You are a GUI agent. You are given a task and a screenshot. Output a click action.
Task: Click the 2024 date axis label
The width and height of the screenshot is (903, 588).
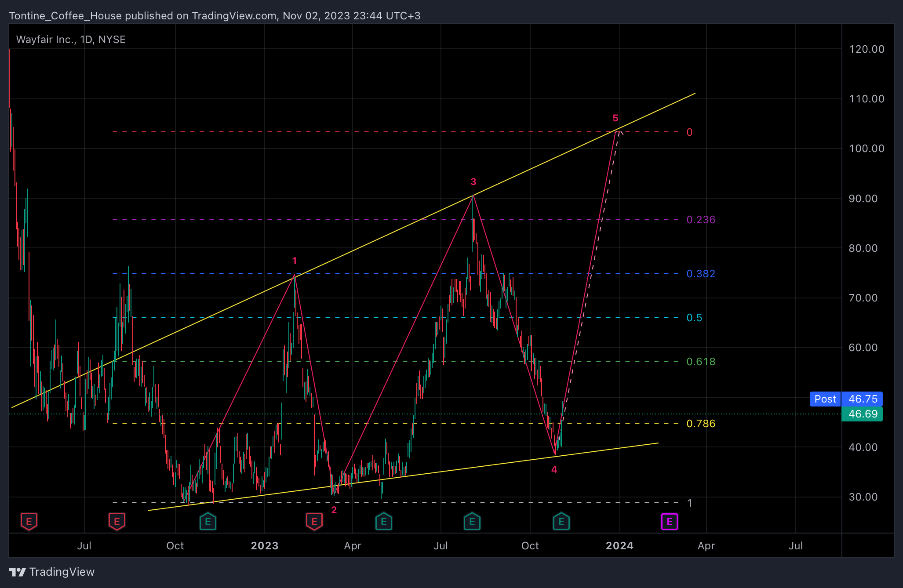620,546
